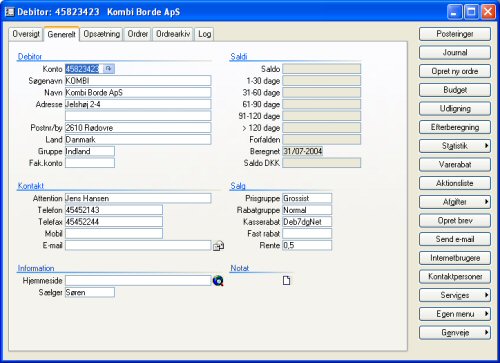Expand the Genveje menu button
Image resolution: width=500 pixels, height=363 pixels.
tap(455, 333)
